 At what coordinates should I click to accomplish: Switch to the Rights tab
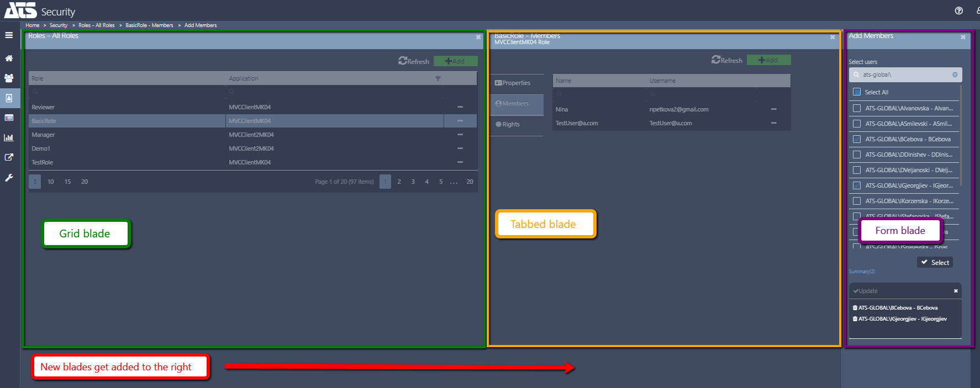[x=510, y=124]
